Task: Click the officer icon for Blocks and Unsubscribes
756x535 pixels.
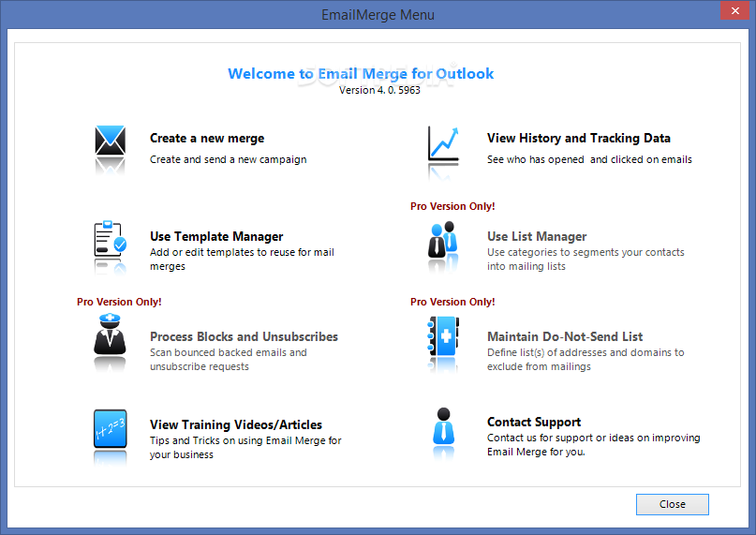Action: [x=110, y=334]
